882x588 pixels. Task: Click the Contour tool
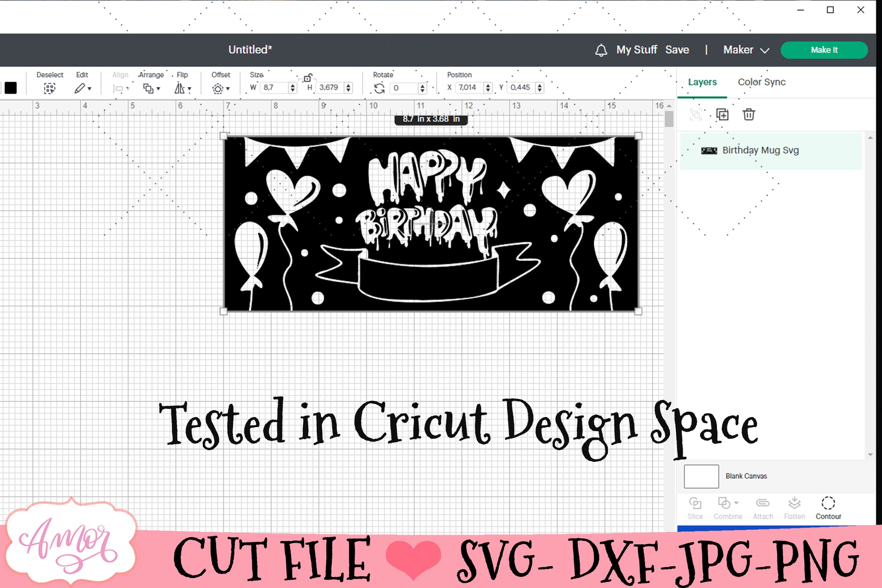tap(828, 508)
